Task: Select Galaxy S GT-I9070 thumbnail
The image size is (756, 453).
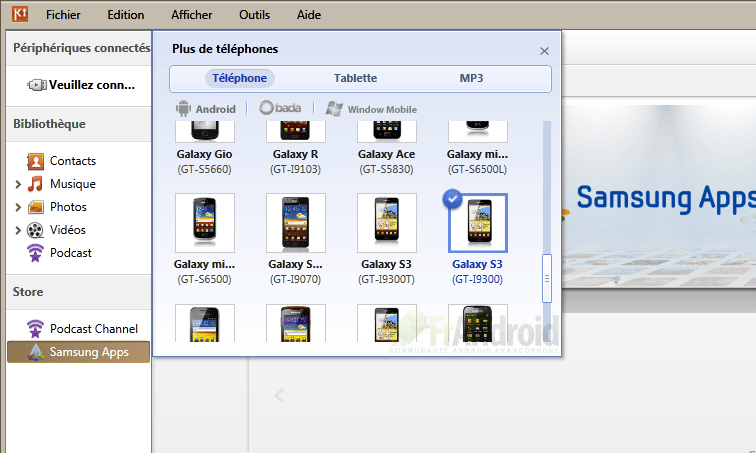Action: (296, 223)
